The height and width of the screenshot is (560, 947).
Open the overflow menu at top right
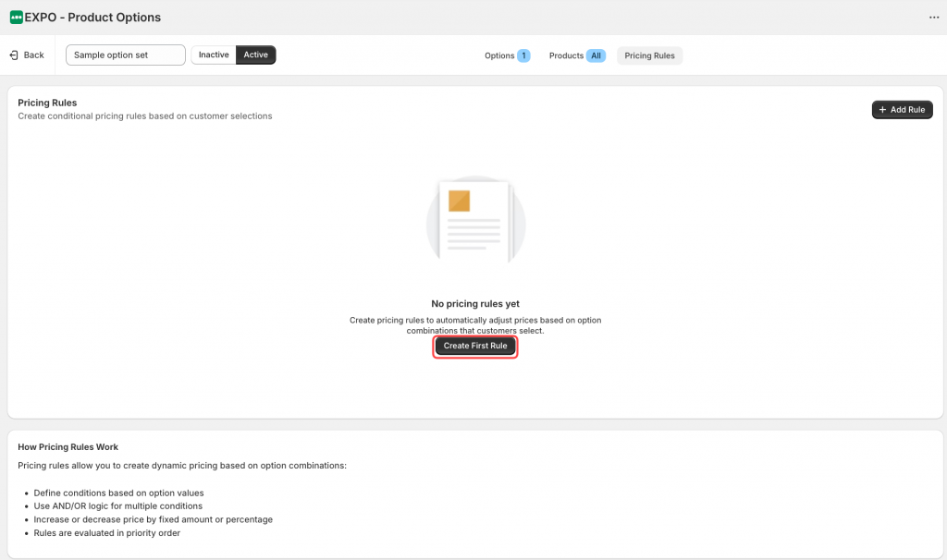pyautogui.click(x=933, y=17)
